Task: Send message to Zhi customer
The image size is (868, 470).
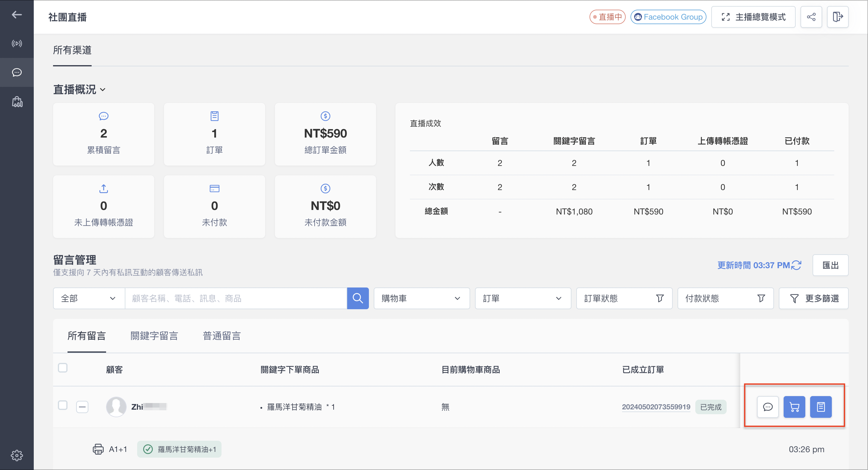Action: click(768, 407)
